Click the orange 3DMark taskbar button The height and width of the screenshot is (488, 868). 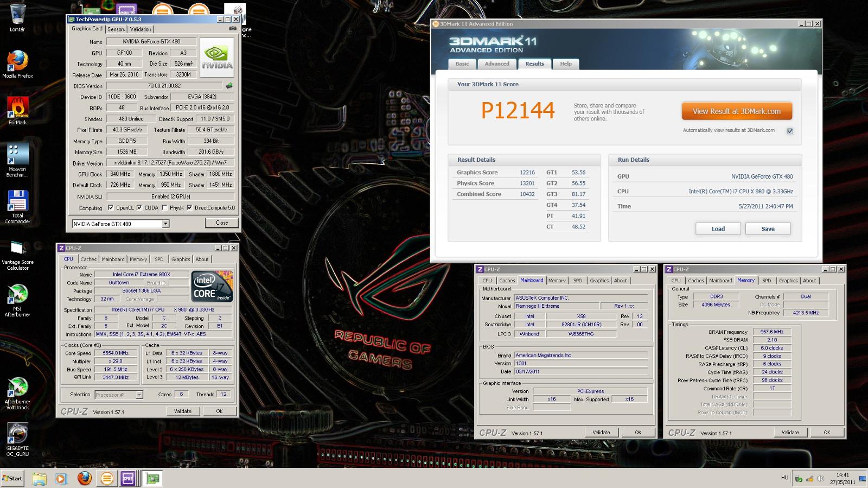click(x=107, y=478)
